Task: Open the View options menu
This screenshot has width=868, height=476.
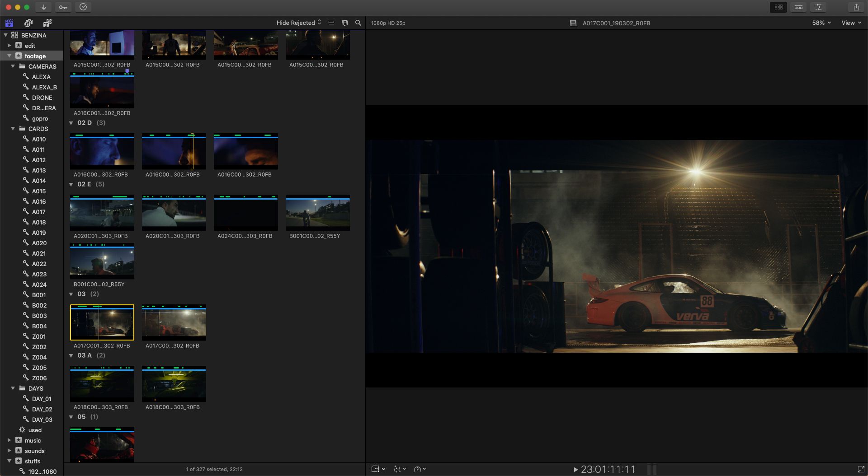Action: (851, 23)
